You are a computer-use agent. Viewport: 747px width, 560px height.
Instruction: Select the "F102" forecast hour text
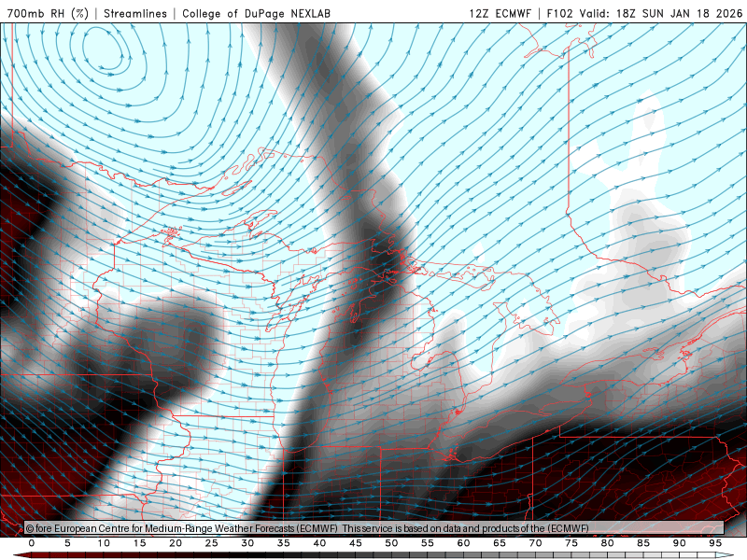pos(559,13)
